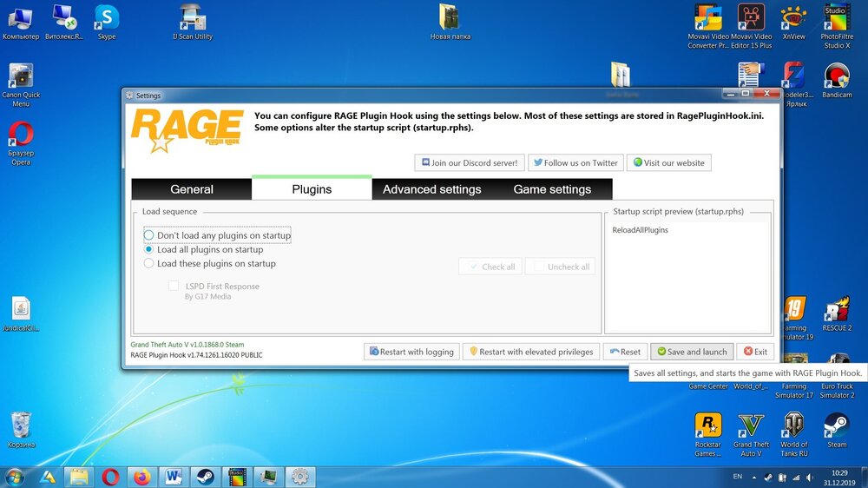Go to Game settings tab
The image size is (868, 488).
552,189
